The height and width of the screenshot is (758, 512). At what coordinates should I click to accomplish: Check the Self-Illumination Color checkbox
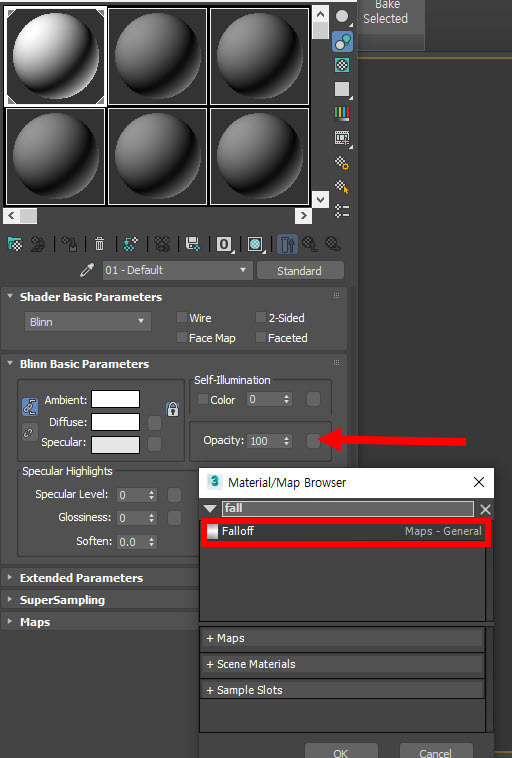pyautogui.click(x=203, y=399)
